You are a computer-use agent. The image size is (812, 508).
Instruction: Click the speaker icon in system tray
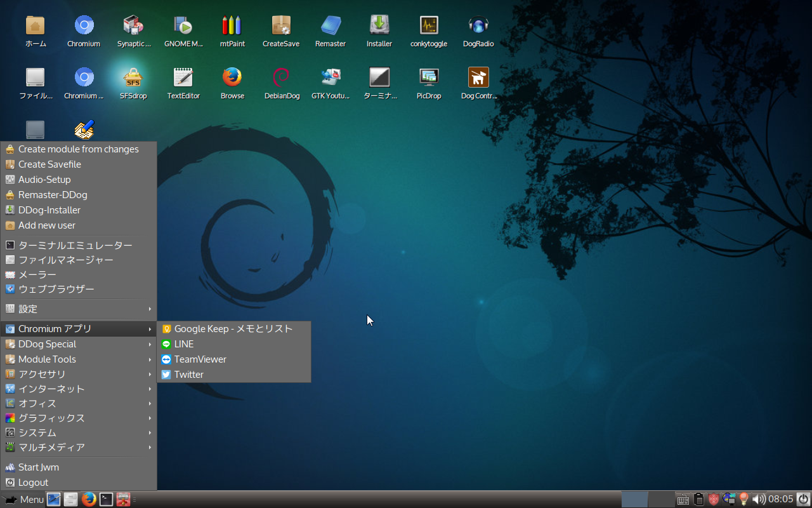click(x=759, y=499)
